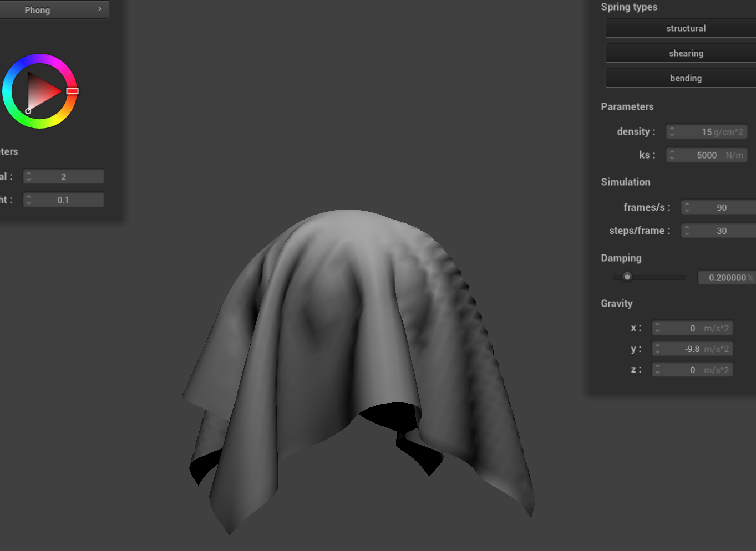Click the Gravity z stepper arrows
This screenshot has height=551, width=756.
click(x=657, y=370)
